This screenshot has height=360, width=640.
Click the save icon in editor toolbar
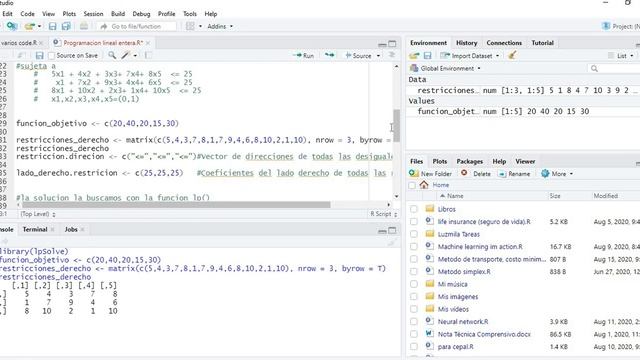(39, 56)
